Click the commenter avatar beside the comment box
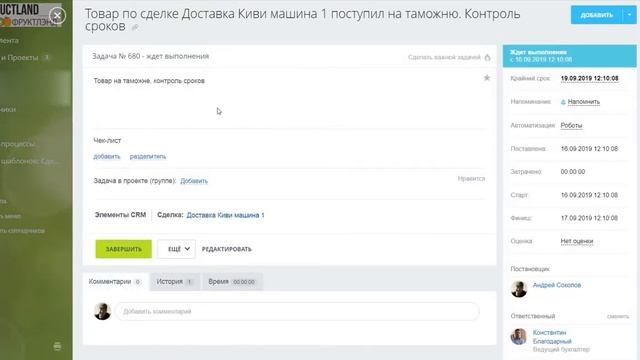640x360 pixels. pos(102,311)
